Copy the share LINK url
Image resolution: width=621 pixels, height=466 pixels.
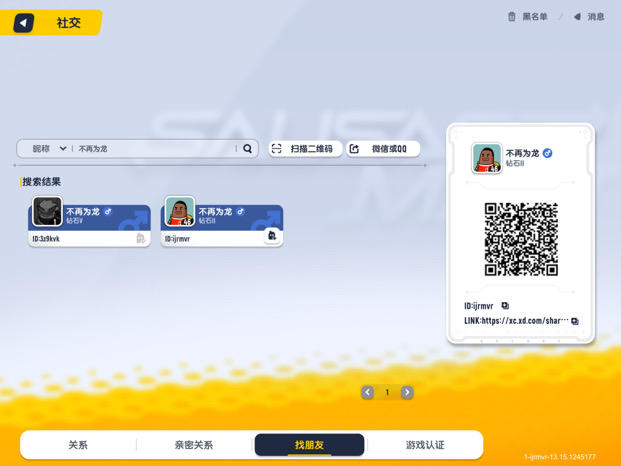pyautogui.click(x=575, y=321)
